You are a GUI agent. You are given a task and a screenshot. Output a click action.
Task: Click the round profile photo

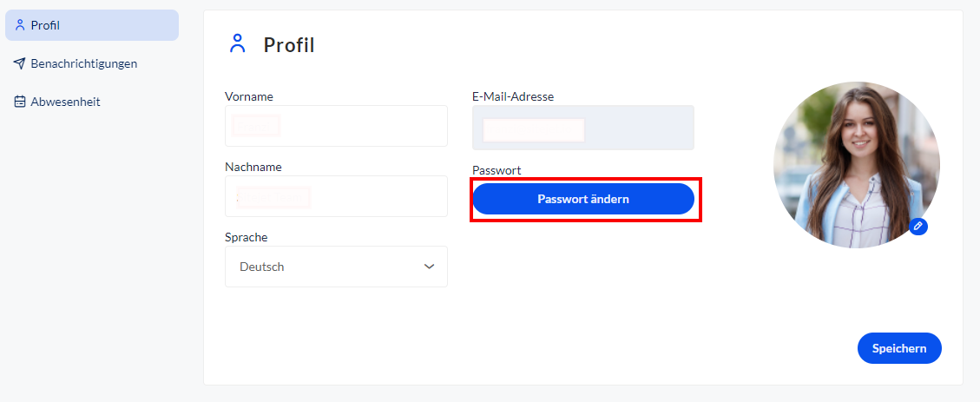point(856,164)
